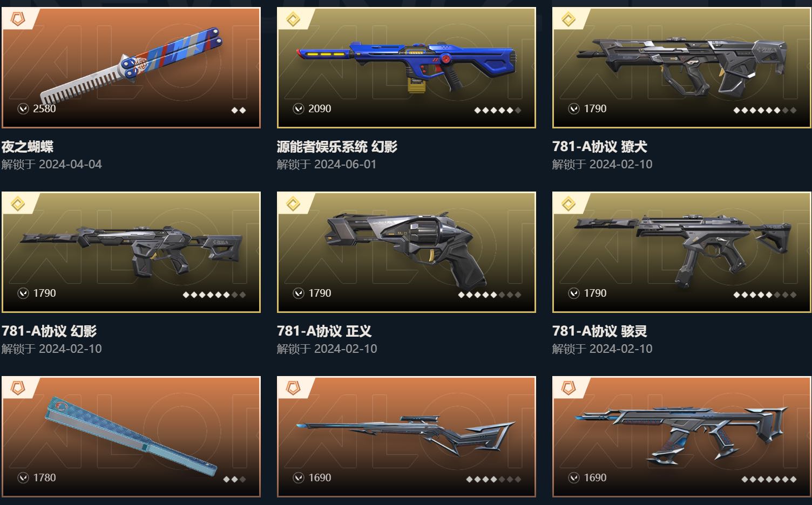This screenshot has height=505, width=812.
Task: Click the tier badge on 夜之蝴蝶 card
Action: 17,20
